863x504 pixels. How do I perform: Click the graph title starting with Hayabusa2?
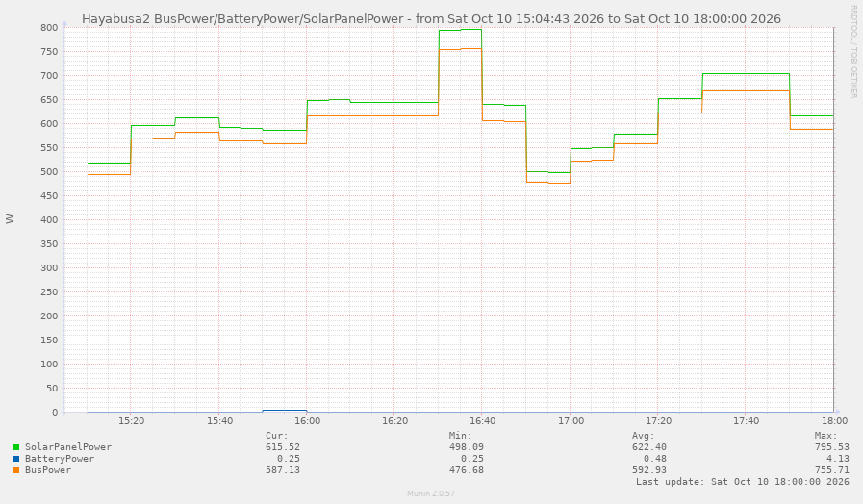pyautogui.click(x=431, y=18)
